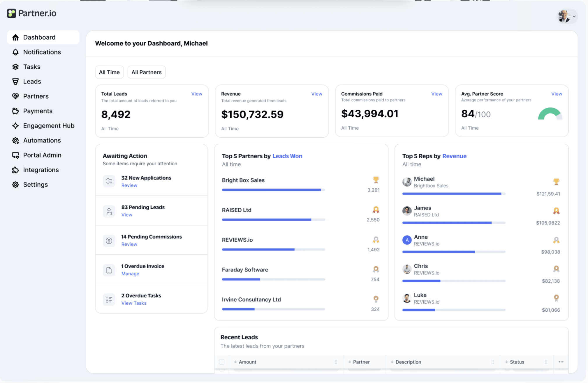This screenshot has width=588, height=383.
Task: Click Bright Box Sales progress bar
Action: 273,190
